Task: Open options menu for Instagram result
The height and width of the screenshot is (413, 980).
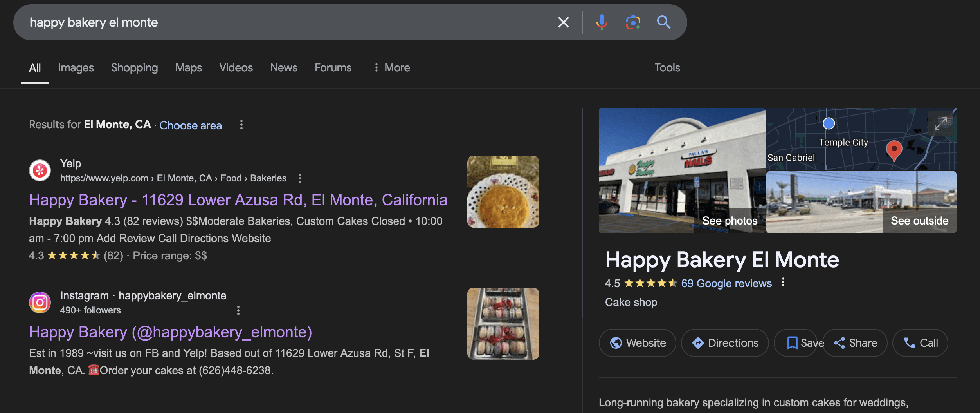Action: (x=238, y=310)
